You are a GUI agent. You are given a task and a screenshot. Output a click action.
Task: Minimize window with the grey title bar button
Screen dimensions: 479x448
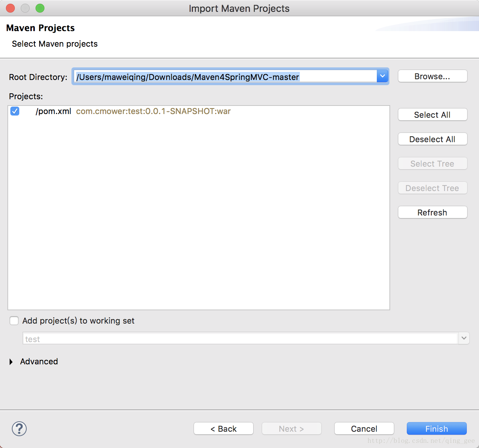tap(25, 8)
